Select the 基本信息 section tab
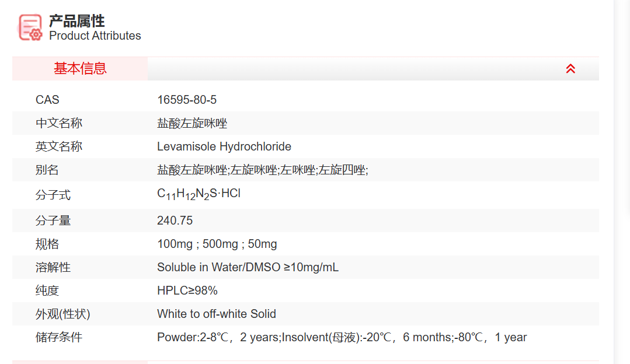 (x=80, y=69)
